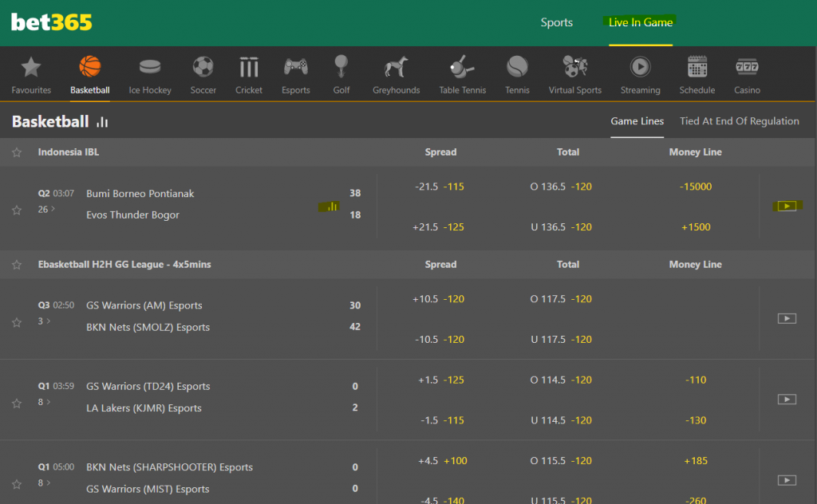Viewport: 817px width, 504px height.
Task: Bet Under 136.5 total at -120
Action: (x=561, y=227)
